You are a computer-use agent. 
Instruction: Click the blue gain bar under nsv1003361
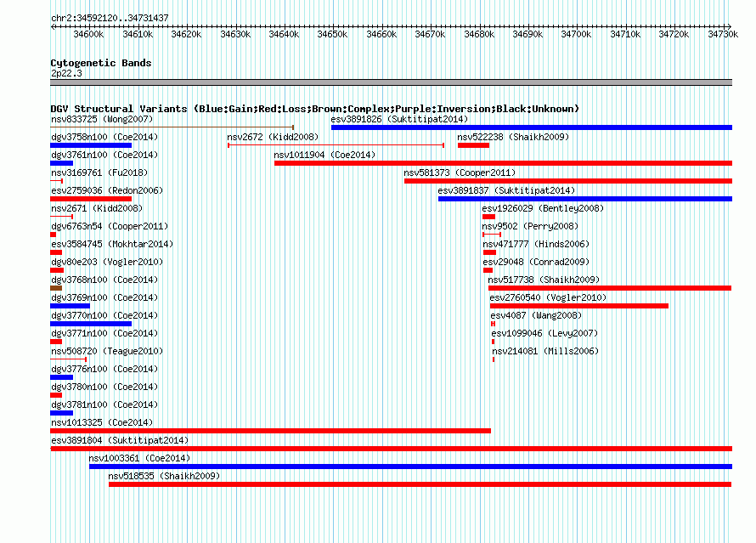(x=410, y=467)
